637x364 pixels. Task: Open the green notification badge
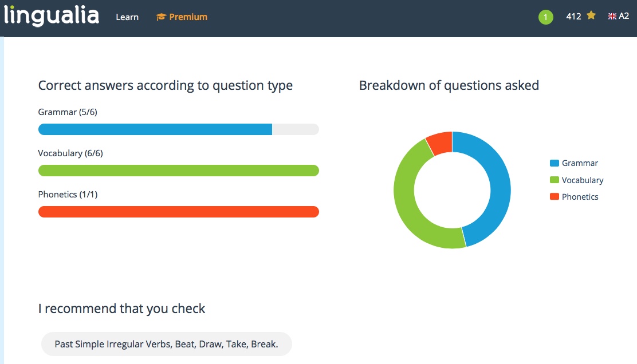pos(545,17)
